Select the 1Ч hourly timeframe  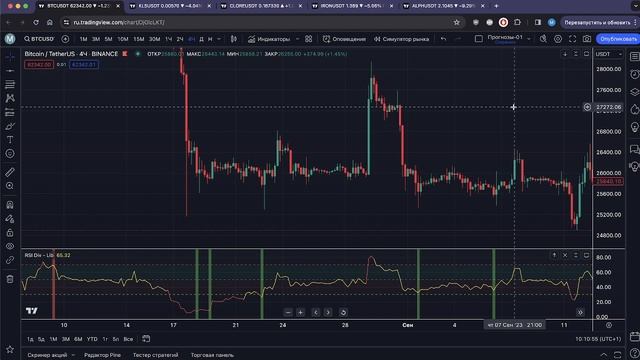169,39
